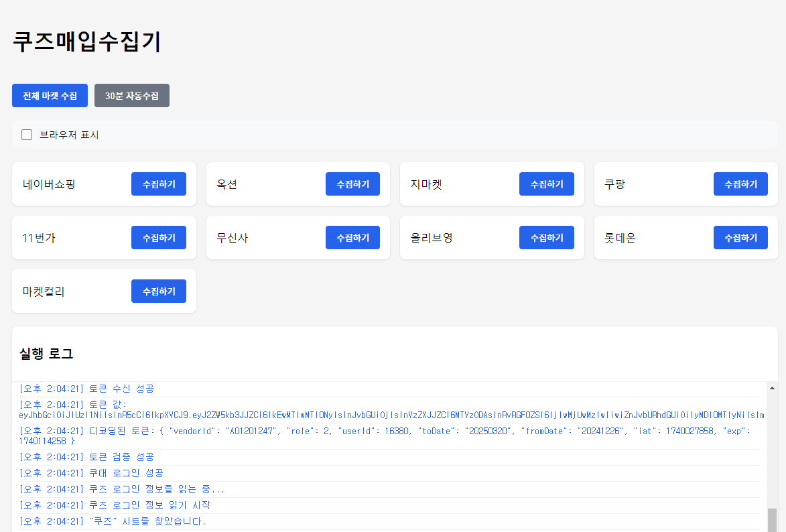Click the 옥션 market label
The width and height of the screenshot is (786, 532).
tap(226, 184)
